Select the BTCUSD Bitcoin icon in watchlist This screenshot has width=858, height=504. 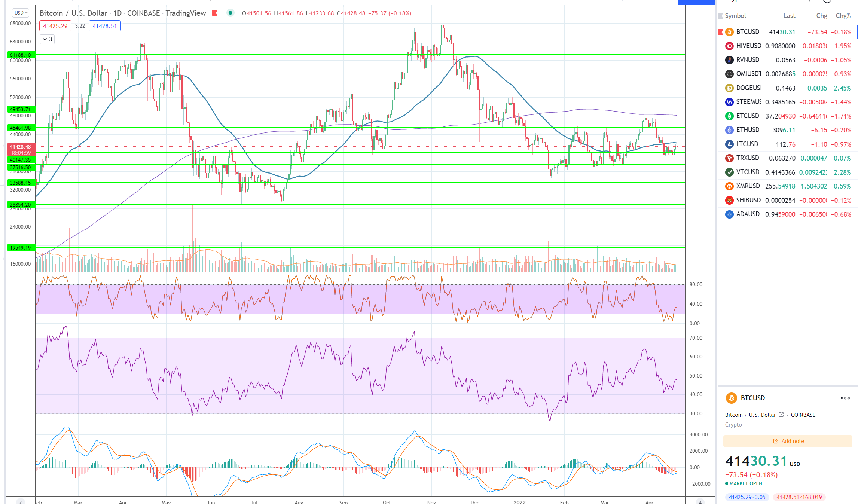tap(729, 32)
